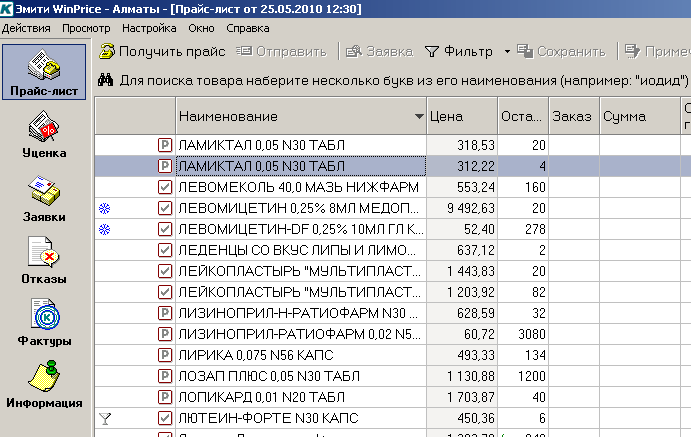The image size is (691, 437).
Task: Open the Фактуры sidebar icon
Action: pos(43,320)
